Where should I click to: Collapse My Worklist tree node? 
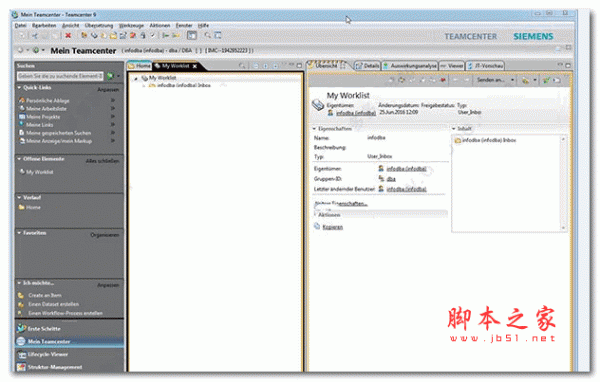[135, 78]
